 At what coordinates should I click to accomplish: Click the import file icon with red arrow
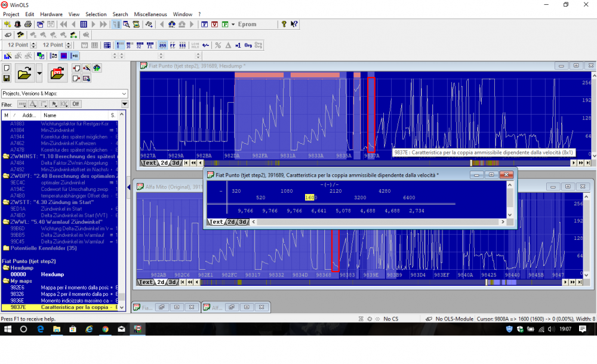pos(76,69)
